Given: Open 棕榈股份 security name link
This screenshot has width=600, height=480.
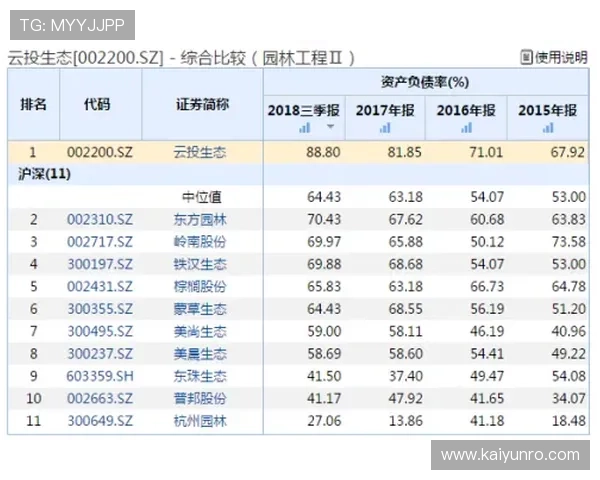Looking at the screenshot, I should pyautogui.click(x=200, y=287).
